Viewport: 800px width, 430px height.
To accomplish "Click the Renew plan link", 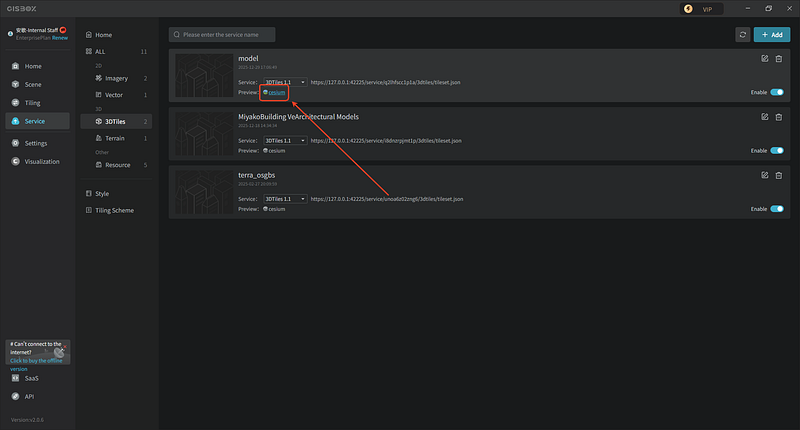I will coord(60,38).
